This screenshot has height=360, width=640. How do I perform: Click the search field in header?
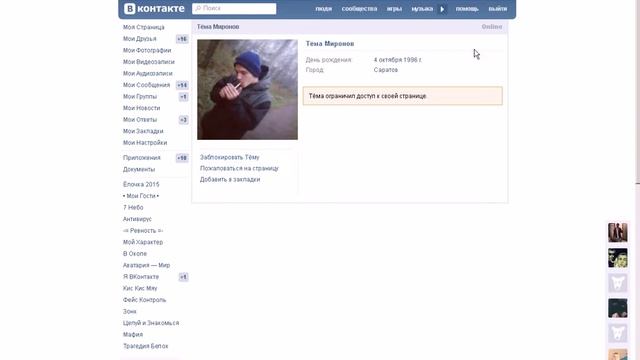coord(234,9)
